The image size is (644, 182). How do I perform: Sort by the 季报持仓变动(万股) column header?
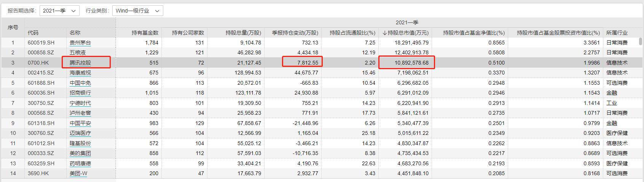point(295,33)
